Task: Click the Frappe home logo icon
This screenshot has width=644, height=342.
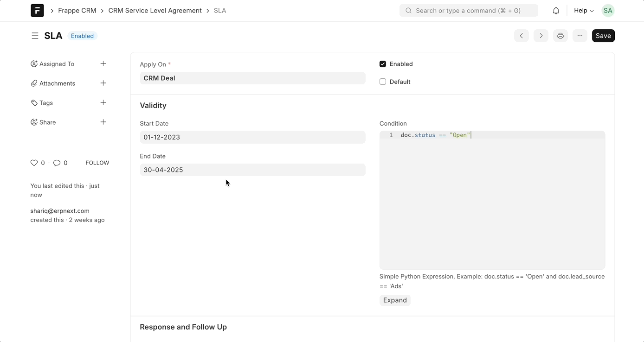Action: point(37,10)
